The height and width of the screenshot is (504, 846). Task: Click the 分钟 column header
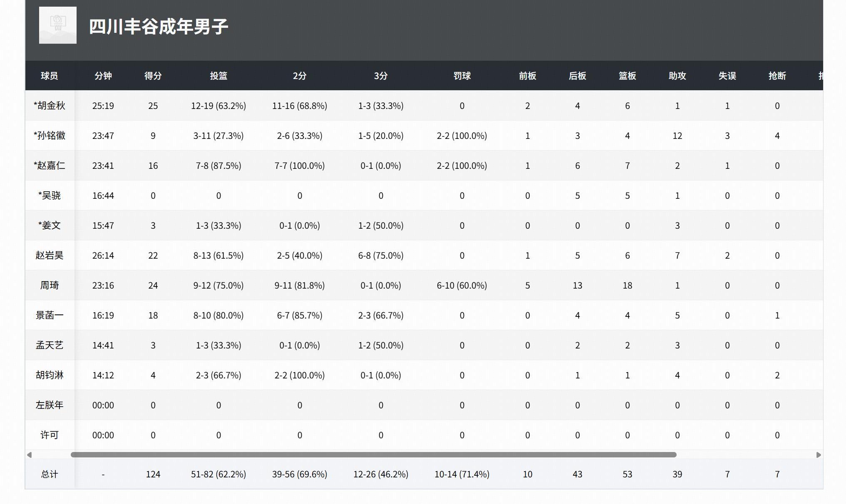pos(103,76)
